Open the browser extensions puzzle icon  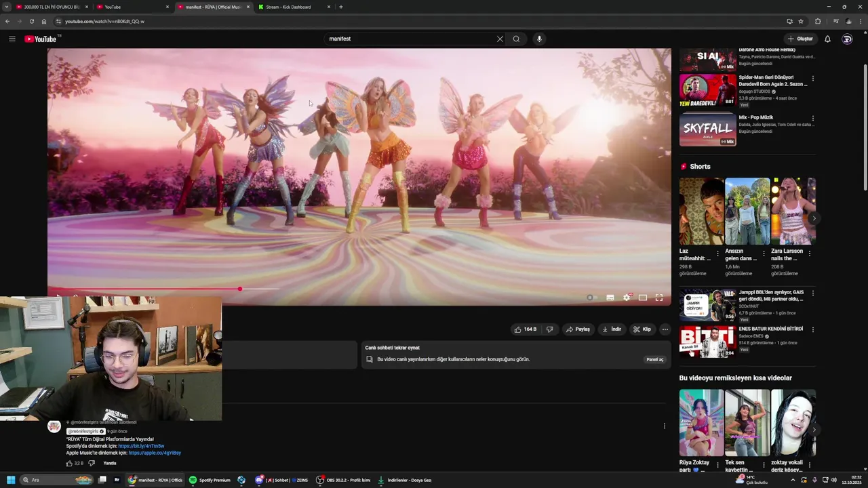(x=818, y=21)
